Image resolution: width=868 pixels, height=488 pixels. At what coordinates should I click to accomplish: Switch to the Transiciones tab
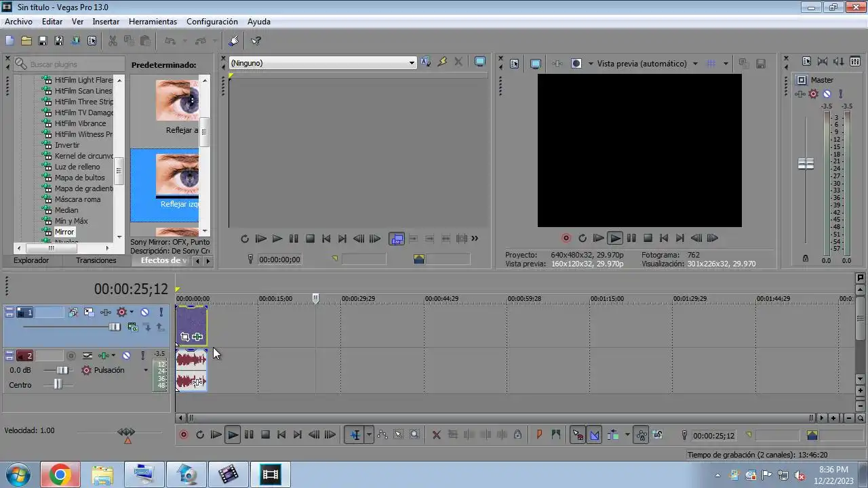96,260
